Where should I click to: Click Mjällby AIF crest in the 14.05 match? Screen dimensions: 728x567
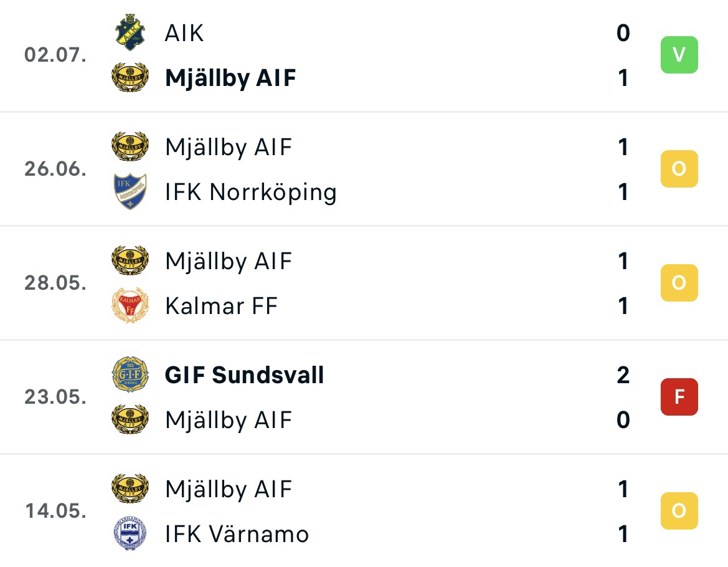(130, 488)
